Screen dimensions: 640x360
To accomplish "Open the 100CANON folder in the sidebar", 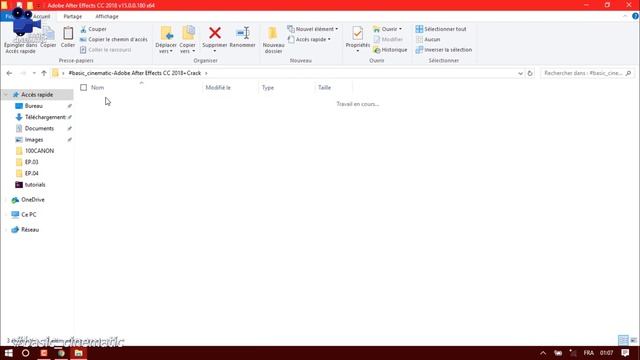I will pos(38,151).
